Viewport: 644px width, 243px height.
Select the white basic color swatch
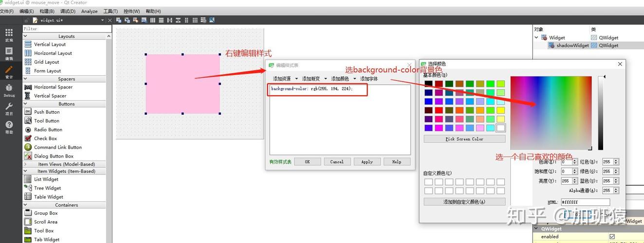[500, 128]
